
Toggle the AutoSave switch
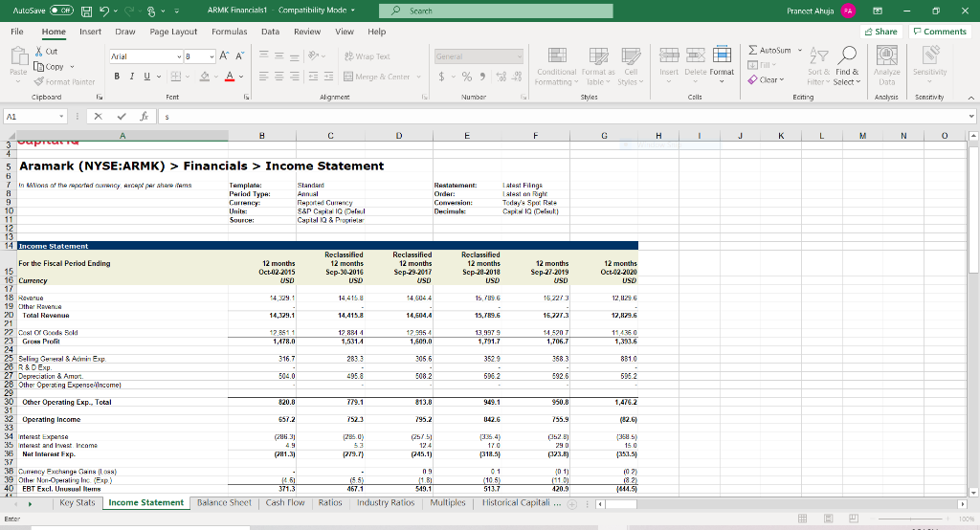(x=61, y=11)
